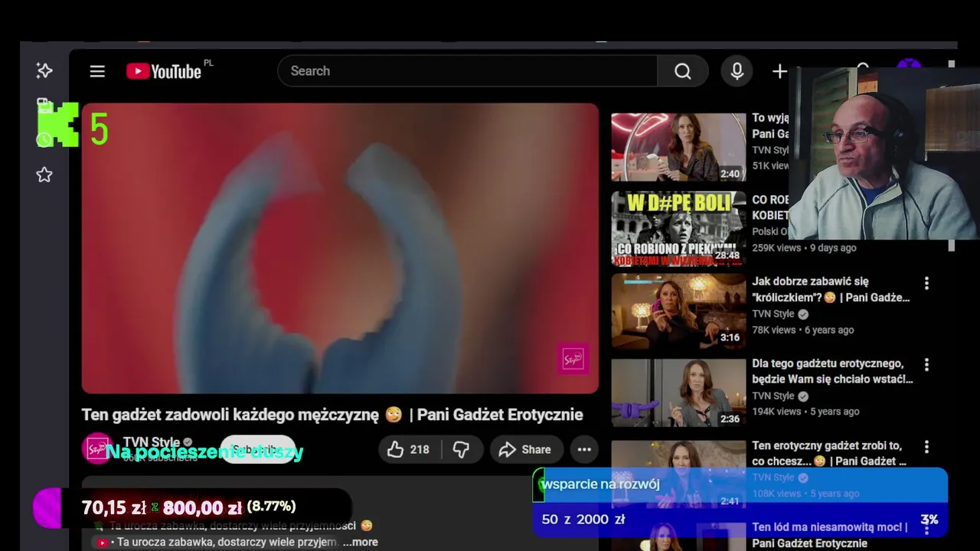Dislike the video with thumbs down

[x=461, y=449]
